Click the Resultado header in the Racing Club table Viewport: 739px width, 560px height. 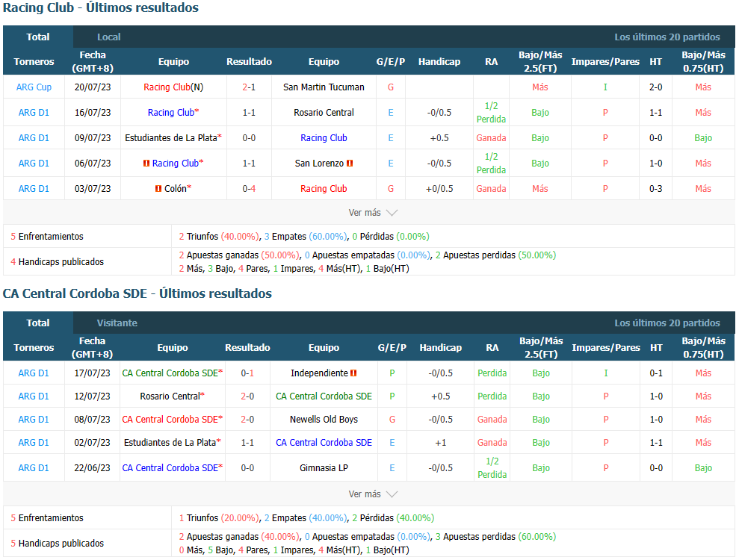pos(249,62)
